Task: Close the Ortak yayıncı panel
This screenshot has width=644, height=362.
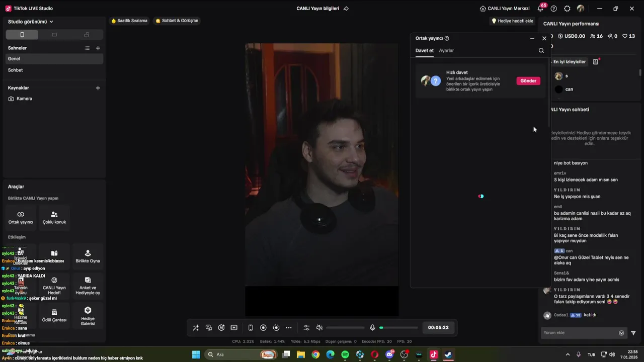Action: tap(544, 38)
